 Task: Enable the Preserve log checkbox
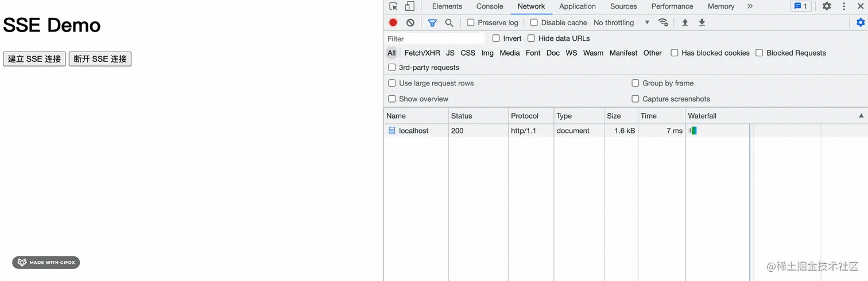[x=471, y=22]
